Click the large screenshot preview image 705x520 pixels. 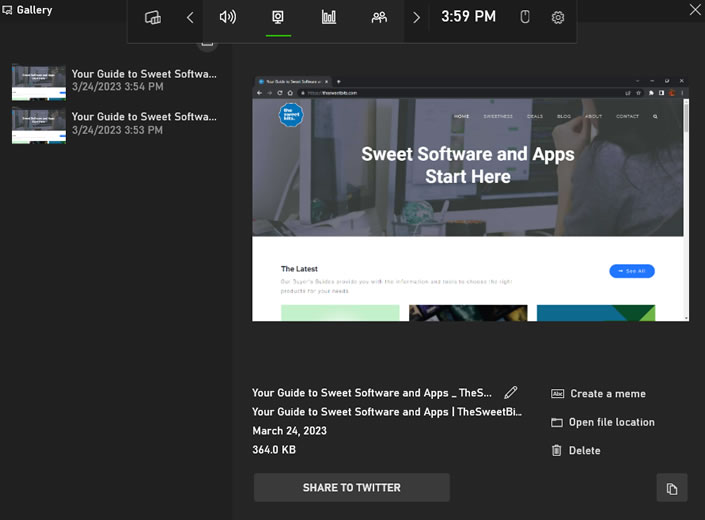point(470,199)
